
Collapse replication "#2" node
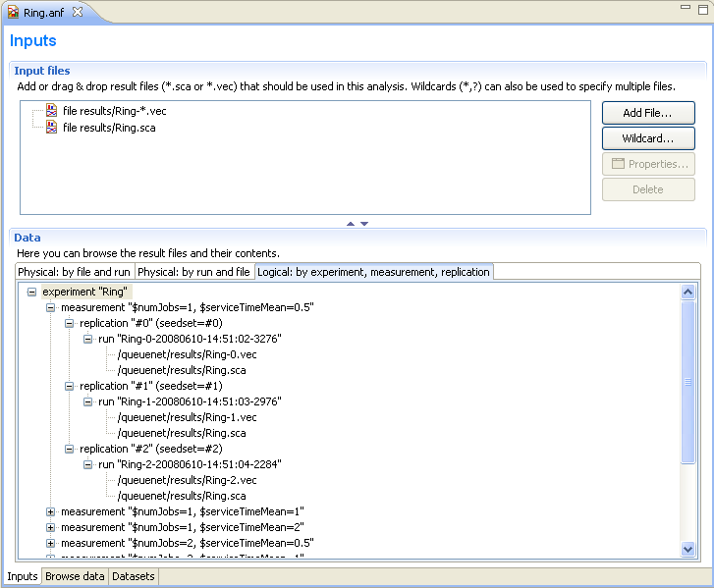point(69,449)
